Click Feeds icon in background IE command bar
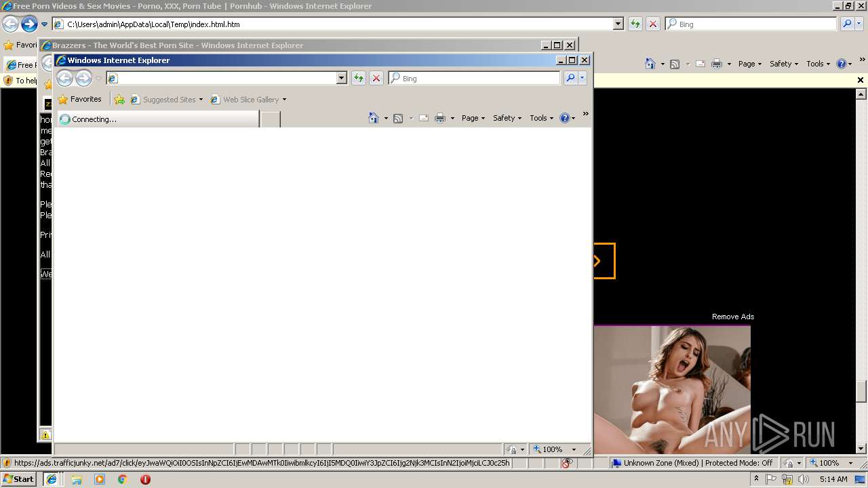This screenshot has width=868, height=488. pos(675,64)
